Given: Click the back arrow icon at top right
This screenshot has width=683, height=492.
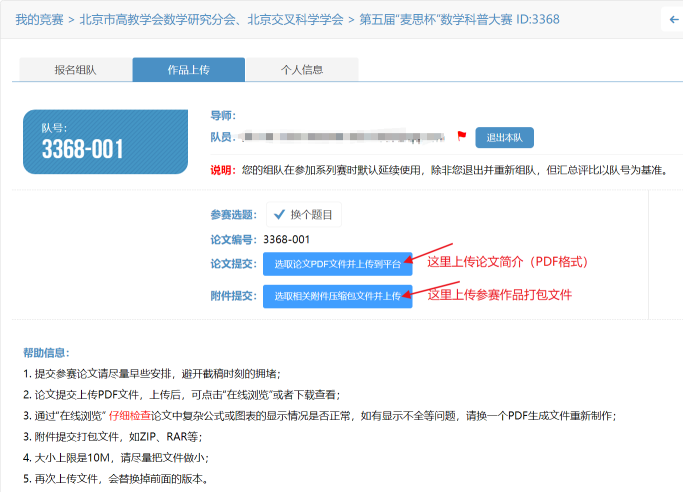Looking at the screenshot, I should pos(673,20).
